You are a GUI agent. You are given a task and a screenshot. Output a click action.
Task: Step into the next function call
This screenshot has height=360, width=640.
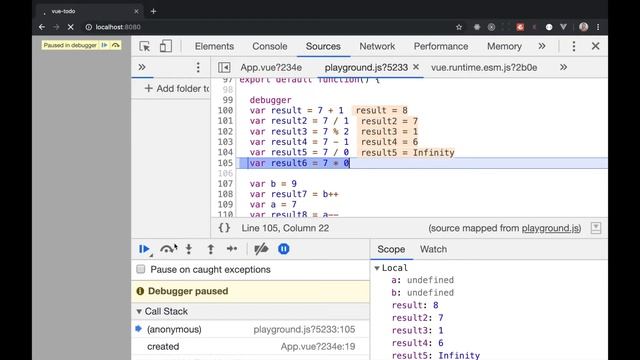(x=189, y=249)
